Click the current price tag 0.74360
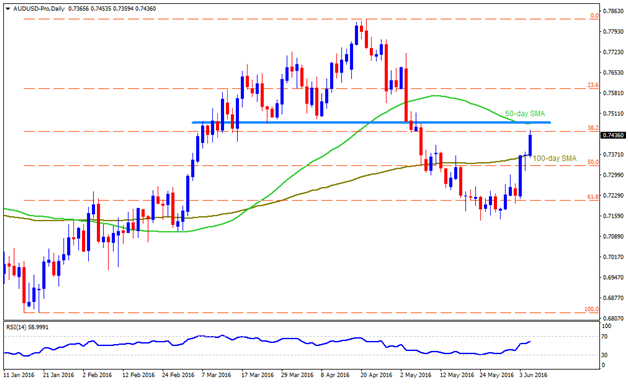Screen dimensions: 628x384 coord(613,136)
